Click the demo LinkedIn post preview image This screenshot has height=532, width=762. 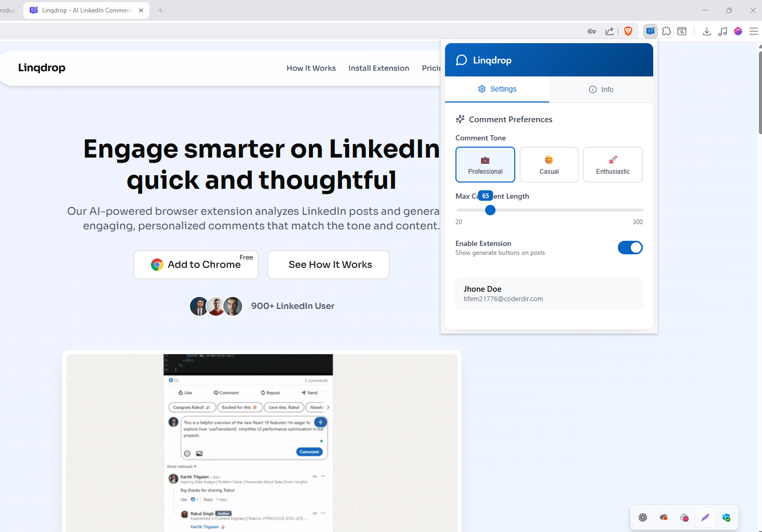point(262,443)
